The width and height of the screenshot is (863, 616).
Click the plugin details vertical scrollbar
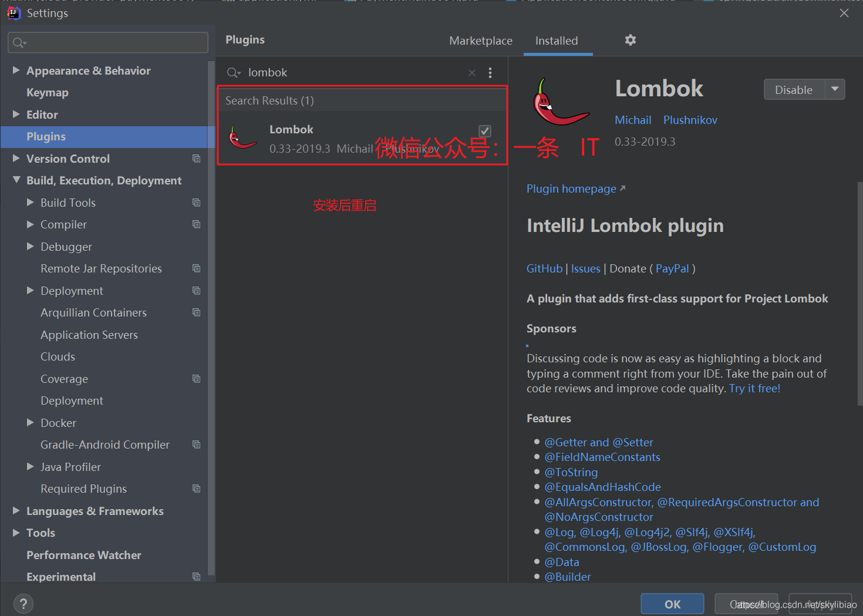859,294
